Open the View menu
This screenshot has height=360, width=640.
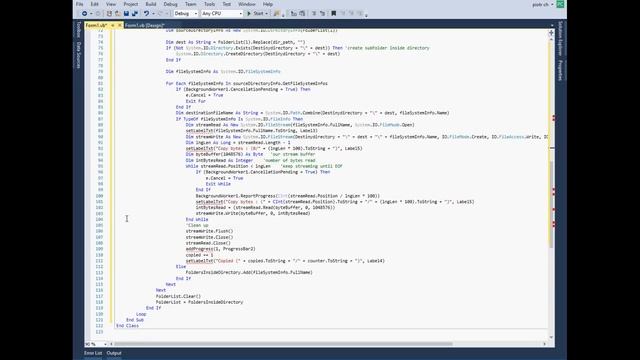[111, 4]
